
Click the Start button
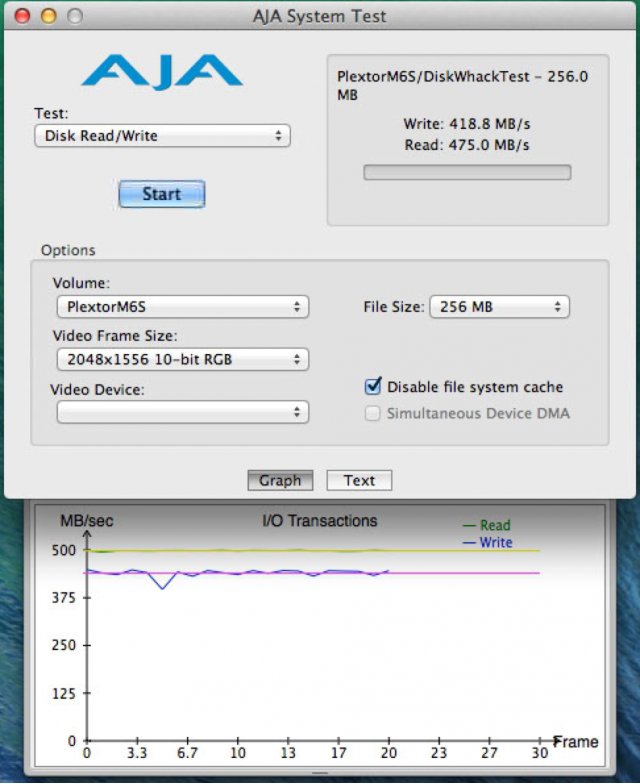[162, 194]
